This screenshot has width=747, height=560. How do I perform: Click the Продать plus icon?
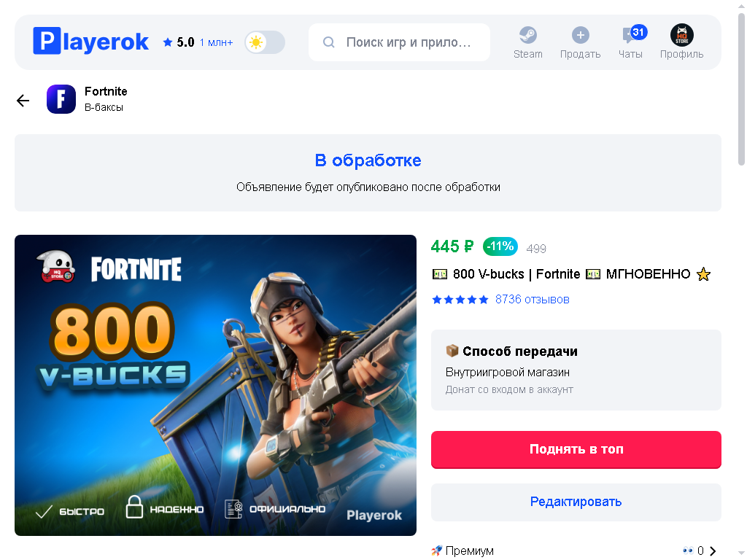point(580,35)
